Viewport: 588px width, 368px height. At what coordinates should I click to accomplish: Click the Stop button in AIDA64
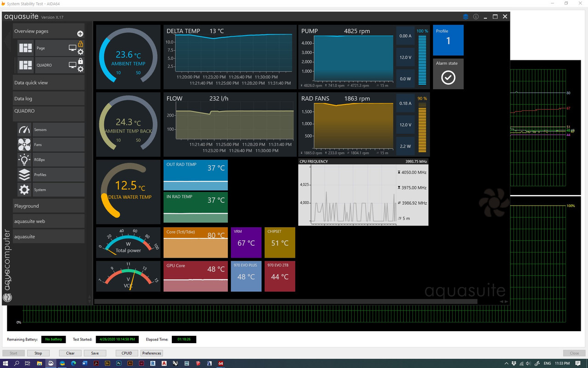click(x=38, y=353)
